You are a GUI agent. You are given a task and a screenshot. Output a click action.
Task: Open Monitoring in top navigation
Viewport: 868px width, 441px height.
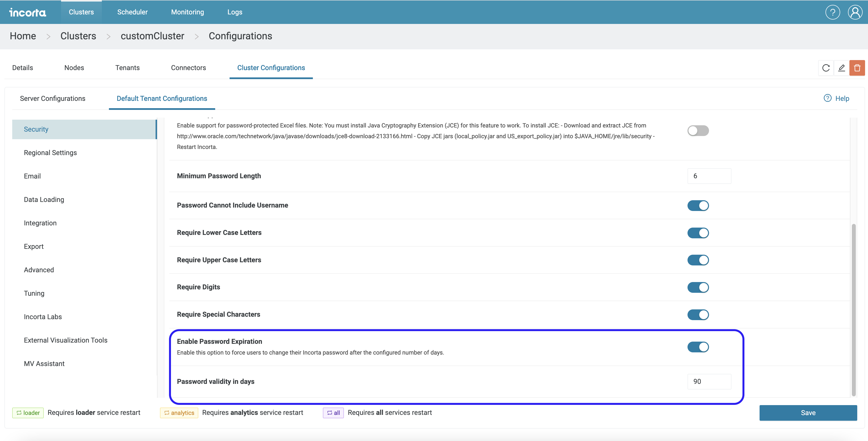[187, 12]
